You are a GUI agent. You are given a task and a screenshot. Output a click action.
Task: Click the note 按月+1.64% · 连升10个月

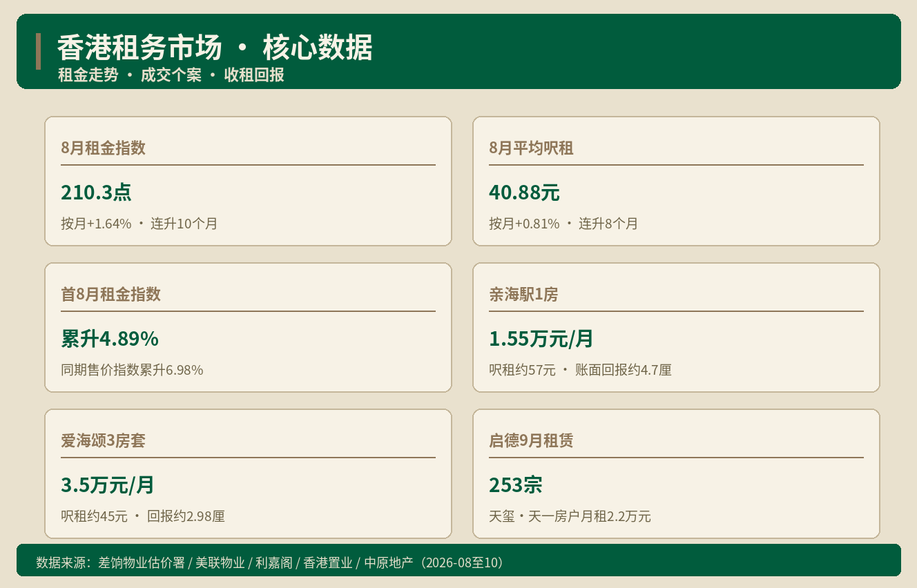coord(139,224)
